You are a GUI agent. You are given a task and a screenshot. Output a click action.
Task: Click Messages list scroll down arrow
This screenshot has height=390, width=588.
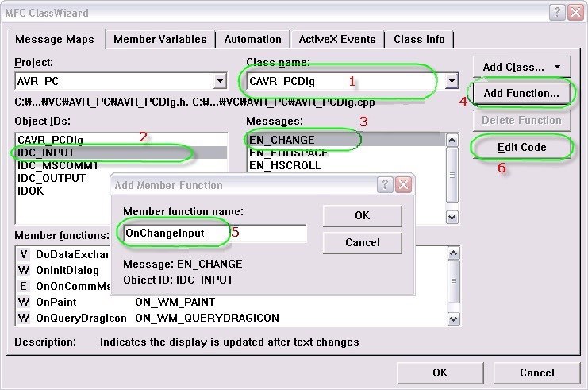[452, 218]
